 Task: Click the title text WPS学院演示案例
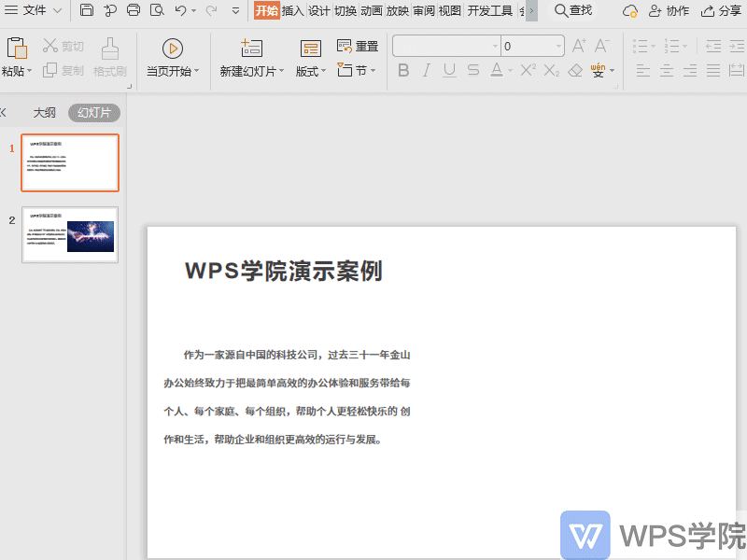pos(284,271)
